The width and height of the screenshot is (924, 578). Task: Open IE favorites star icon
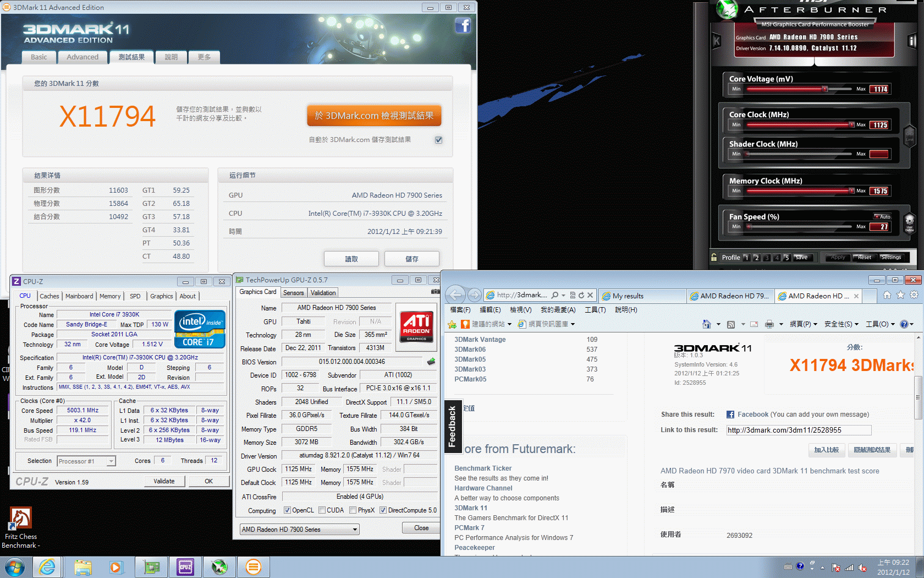click(x=900, y=295)
